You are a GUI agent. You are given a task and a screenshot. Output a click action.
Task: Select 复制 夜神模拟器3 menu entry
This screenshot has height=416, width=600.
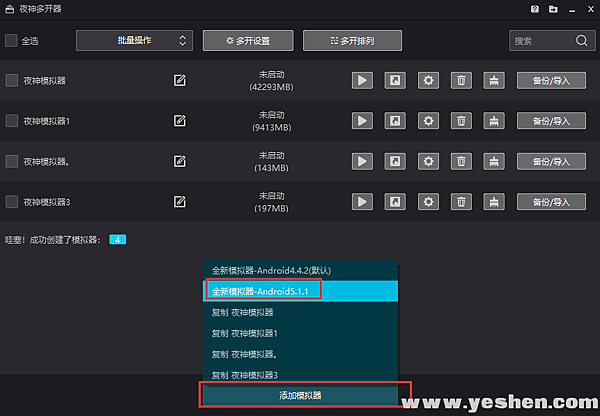[300, 374]
